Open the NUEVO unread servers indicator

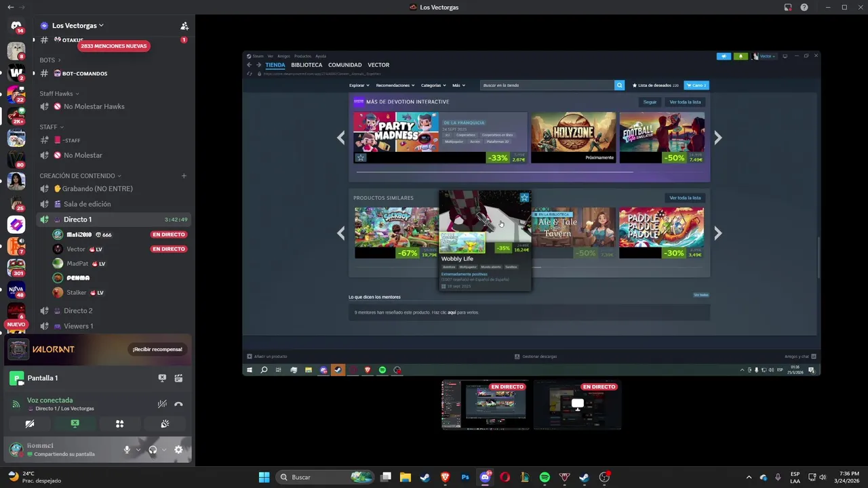[16, 325]
